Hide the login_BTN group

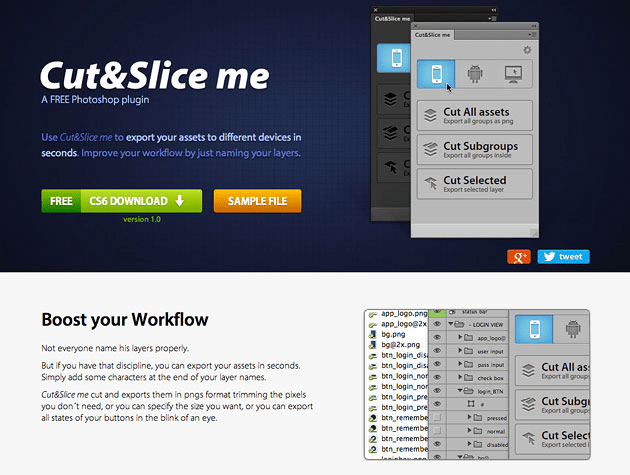[x=437, y=391]
